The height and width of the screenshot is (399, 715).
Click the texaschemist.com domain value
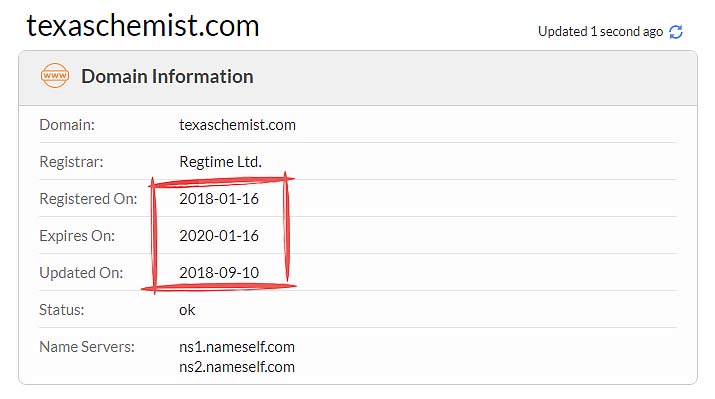pyautogui.click(x=237, y=125)
